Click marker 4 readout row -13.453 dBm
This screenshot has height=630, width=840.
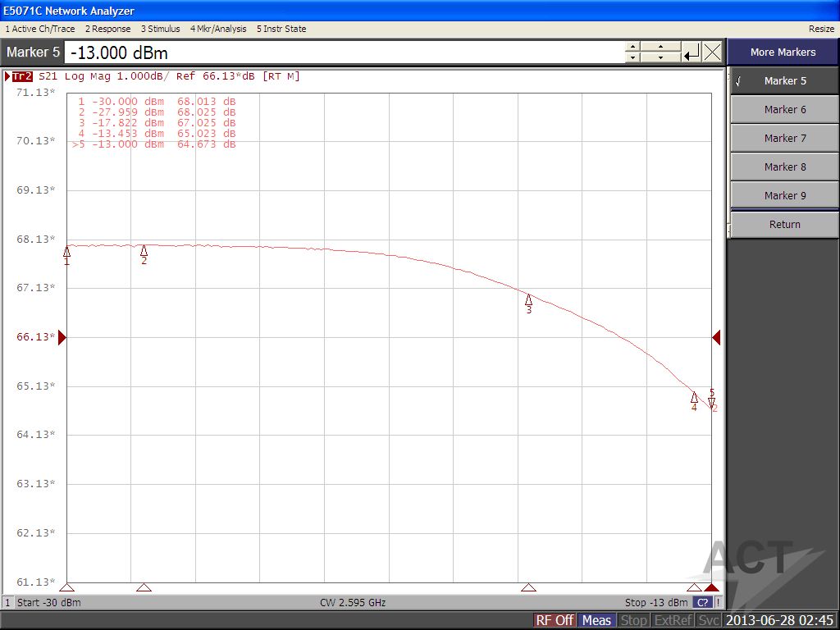[x=157, y=134]
